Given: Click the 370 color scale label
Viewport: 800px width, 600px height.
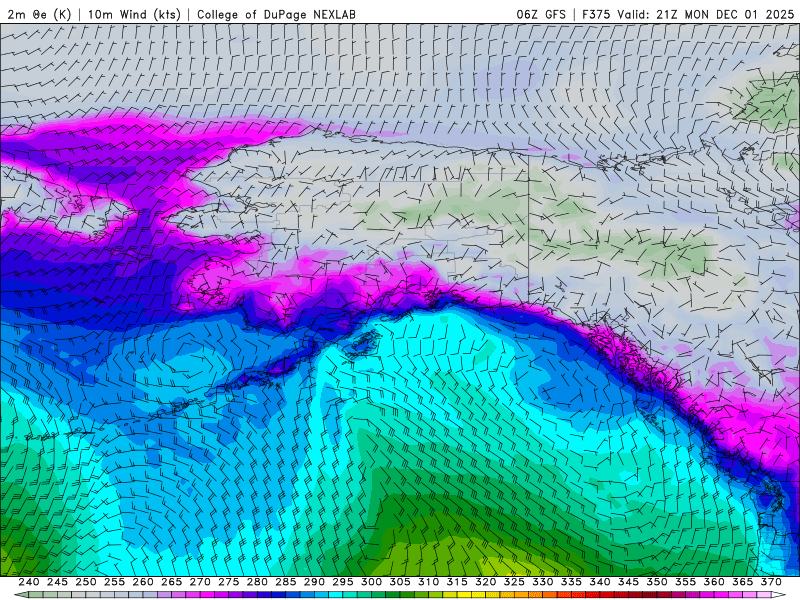Looking at the screenshot, I should coord(771,582).
